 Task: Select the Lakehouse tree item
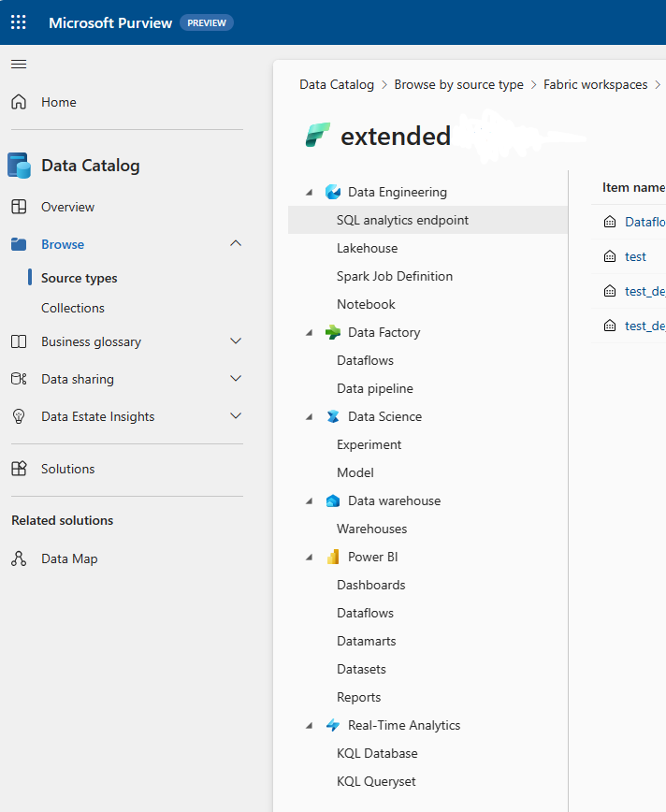click(x=367, y=248)
